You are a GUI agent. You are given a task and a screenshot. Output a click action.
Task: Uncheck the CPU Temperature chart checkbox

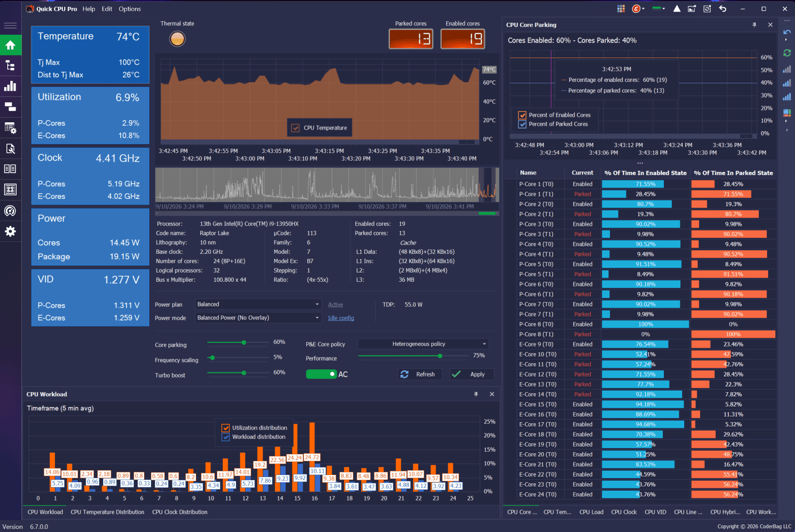coord(295,128)
